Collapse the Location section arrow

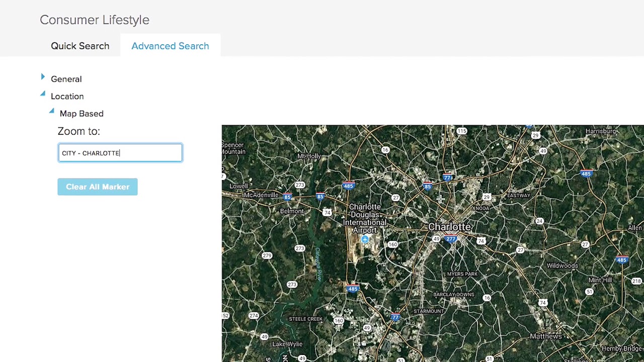pos(43,94)
